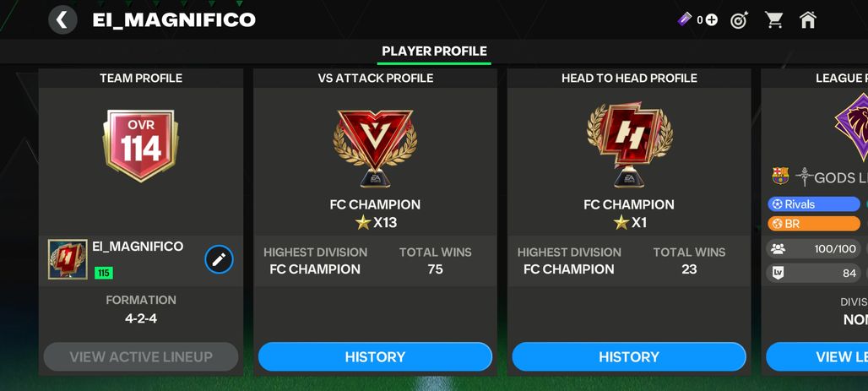Edit profile name with pencil icon
This screenshot has width=868, height=391.
point(220,259)
